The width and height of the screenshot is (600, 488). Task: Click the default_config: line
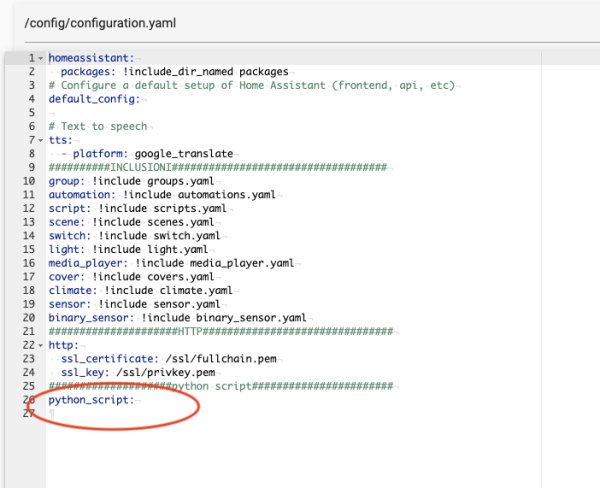(x=89, y=100)
